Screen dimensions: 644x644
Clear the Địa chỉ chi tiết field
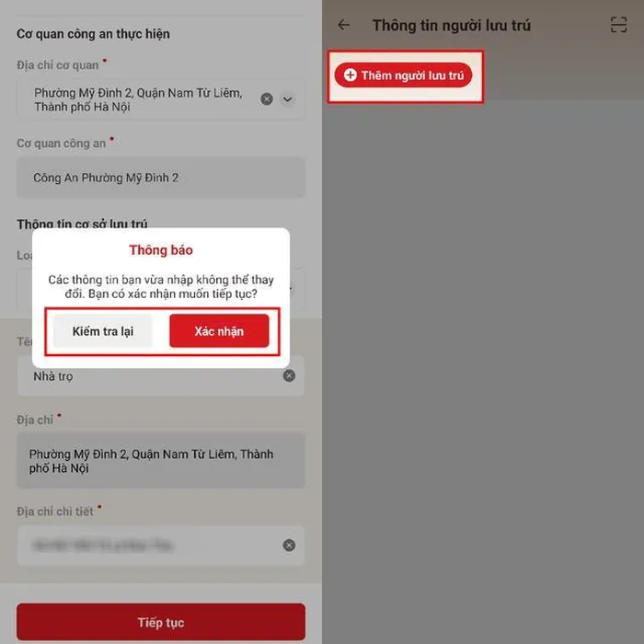289,545
